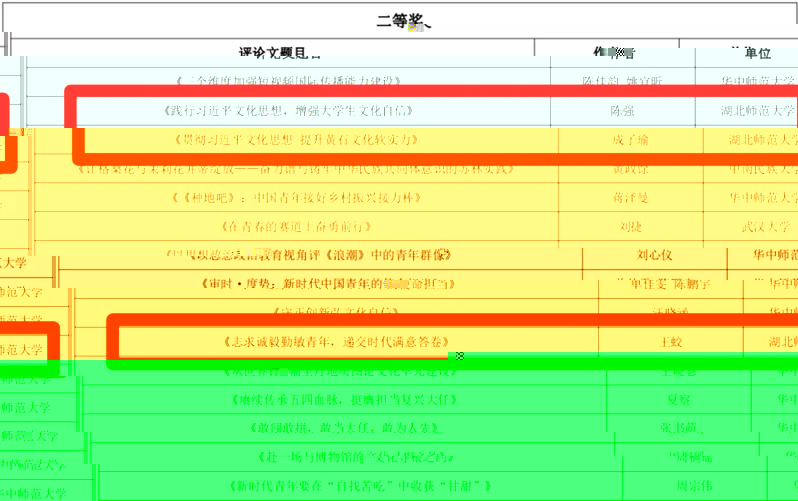The height and width of the screenshot is (501, 798).
Task: Click the 单位 column header
Action: (x=757, y=53)
